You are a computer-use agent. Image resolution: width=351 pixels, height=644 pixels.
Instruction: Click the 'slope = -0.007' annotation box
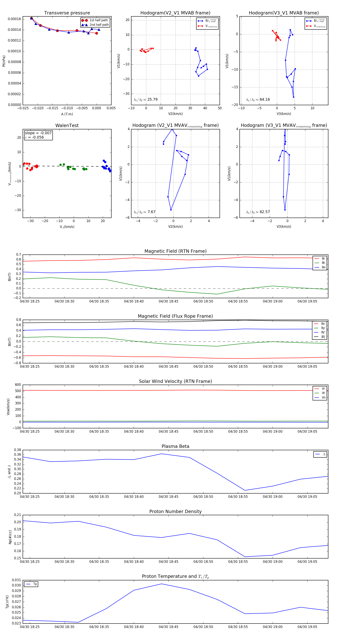[38, 135]
